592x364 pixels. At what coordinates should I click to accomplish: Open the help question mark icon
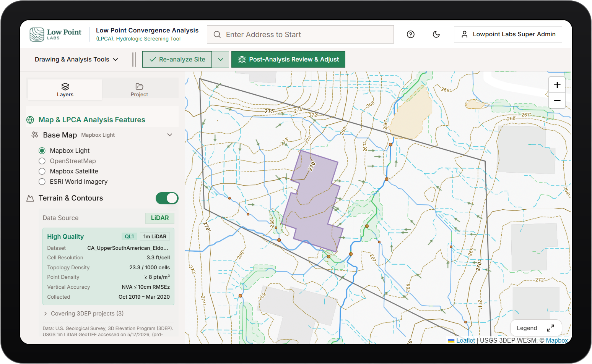point(411,34)
